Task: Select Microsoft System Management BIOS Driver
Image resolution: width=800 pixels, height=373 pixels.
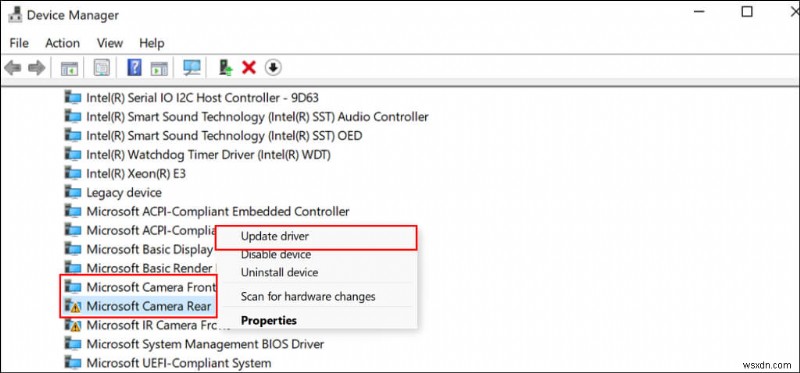Action: (x=205, y=344)
